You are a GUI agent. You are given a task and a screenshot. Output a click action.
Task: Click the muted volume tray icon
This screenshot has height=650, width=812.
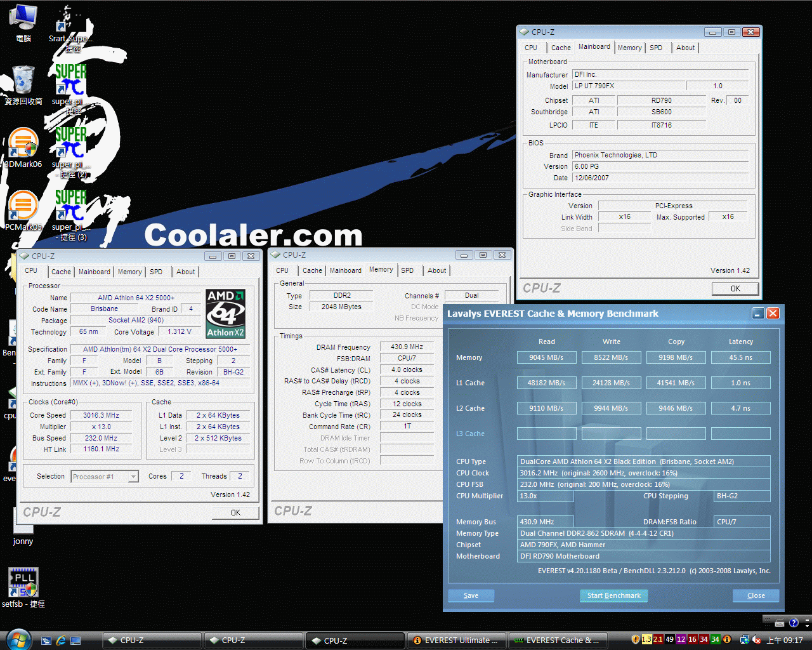(756, 640)
